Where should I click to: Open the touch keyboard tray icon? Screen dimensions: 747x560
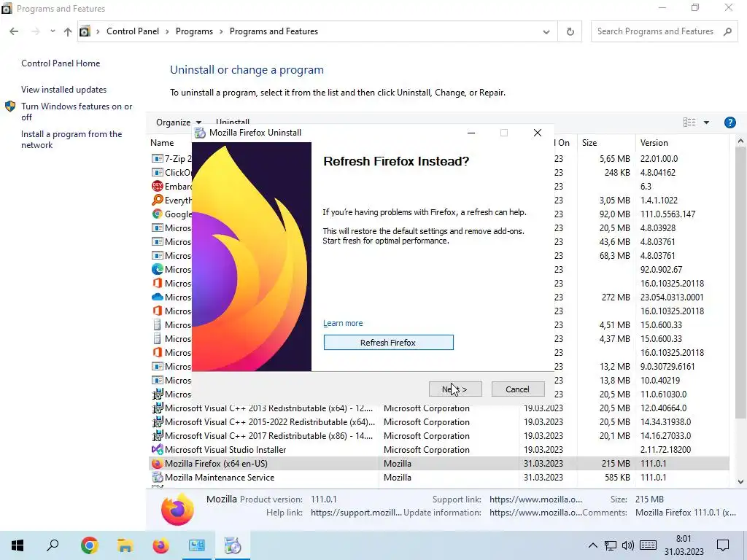point(648,545)
